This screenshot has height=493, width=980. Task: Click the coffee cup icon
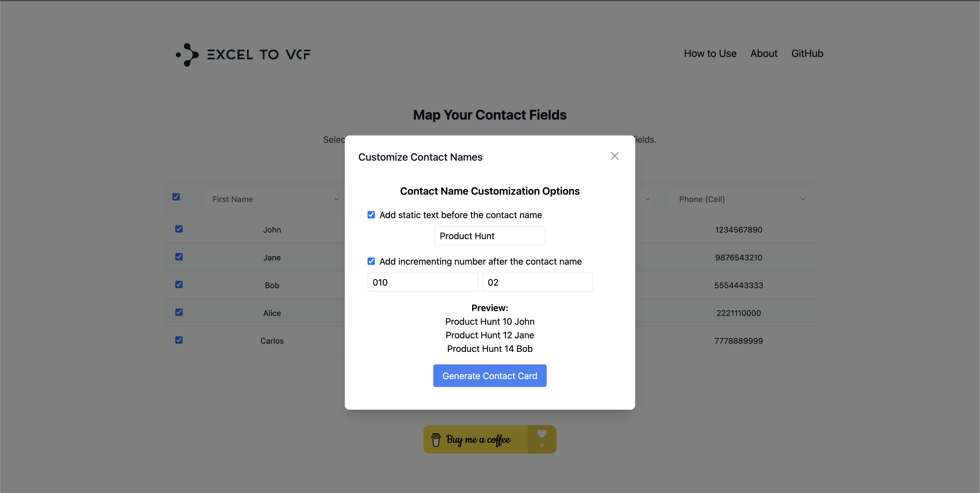[436, 440]
